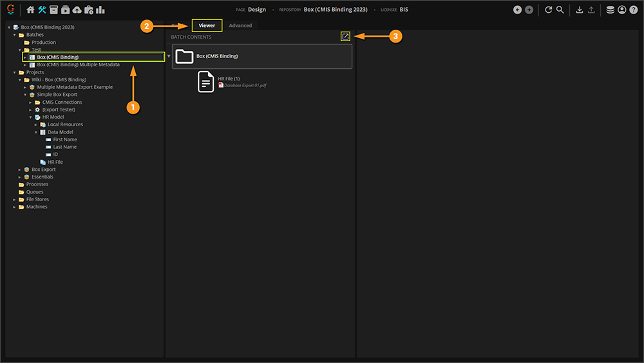Image resolution: width=644 pixels, height=363 pixels.
Task: Open the Batches archive box icon
Action: [53, 10]
